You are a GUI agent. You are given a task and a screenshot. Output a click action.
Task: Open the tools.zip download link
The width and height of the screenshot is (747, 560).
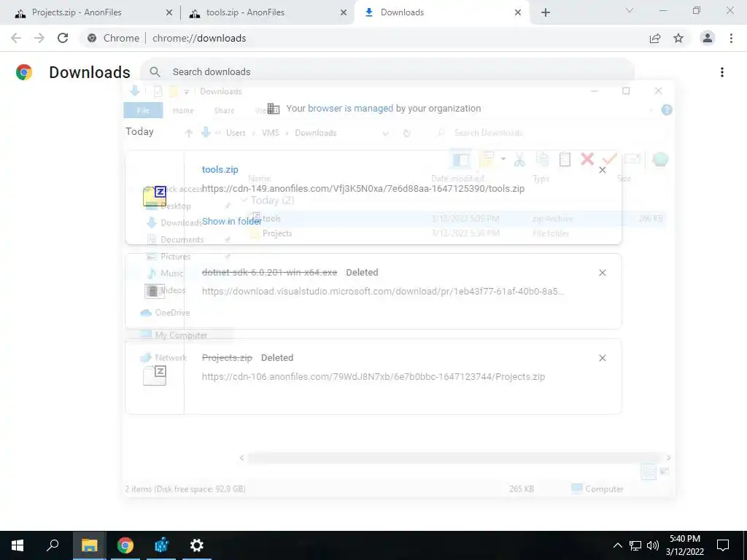pyautogui.click(x=220, y=169)
